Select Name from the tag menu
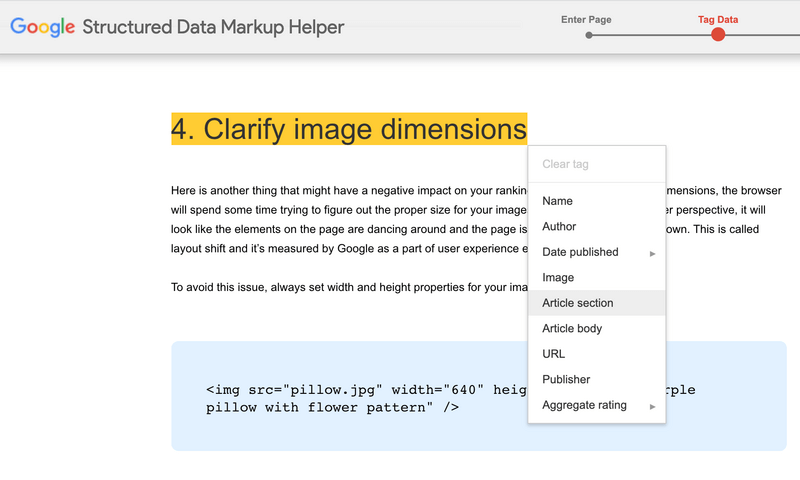The image size is (800, 480). pyautogui.click(x=557, y=201)
